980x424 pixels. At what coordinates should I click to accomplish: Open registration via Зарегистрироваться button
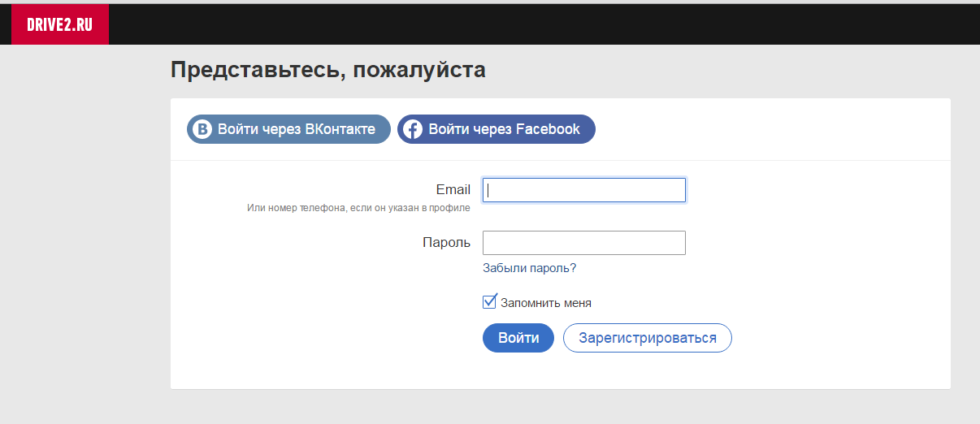click(647, 338)
